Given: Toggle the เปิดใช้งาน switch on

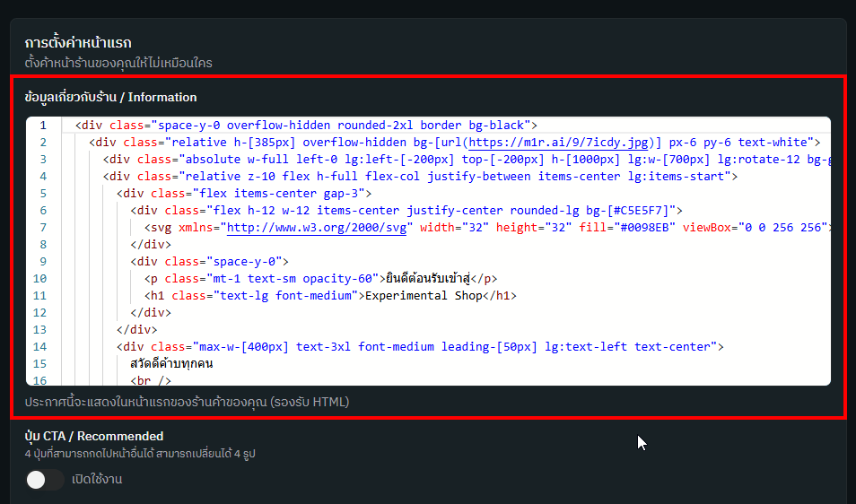Looking at the screenshot, I should tap(45, 480).
